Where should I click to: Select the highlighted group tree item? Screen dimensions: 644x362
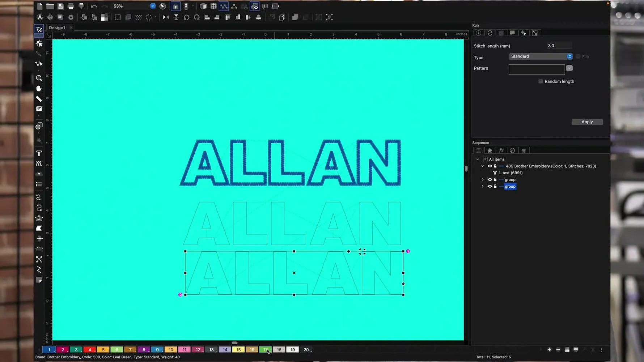pos(510,187)
